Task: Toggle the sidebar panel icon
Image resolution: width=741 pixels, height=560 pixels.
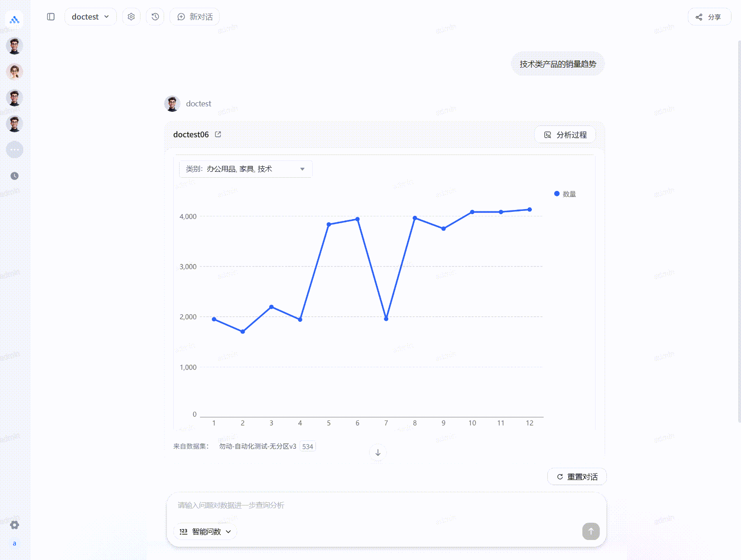Action: tap(51, 17)
